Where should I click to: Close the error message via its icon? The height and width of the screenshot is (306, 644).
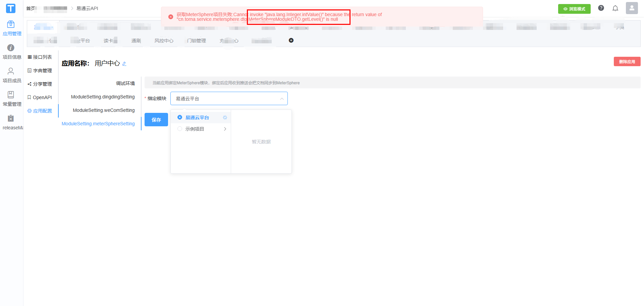pyautogui.click(x=171, y=17)
